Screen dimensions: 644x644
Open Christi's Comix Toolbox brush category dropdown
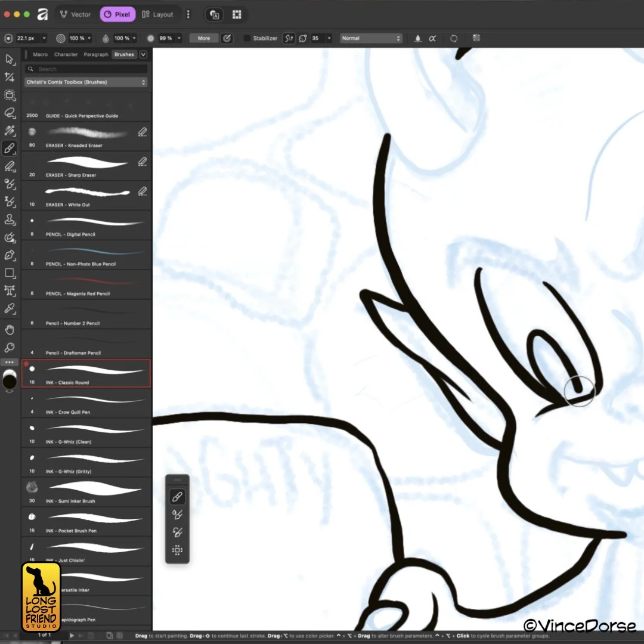[x=86, y=82]
